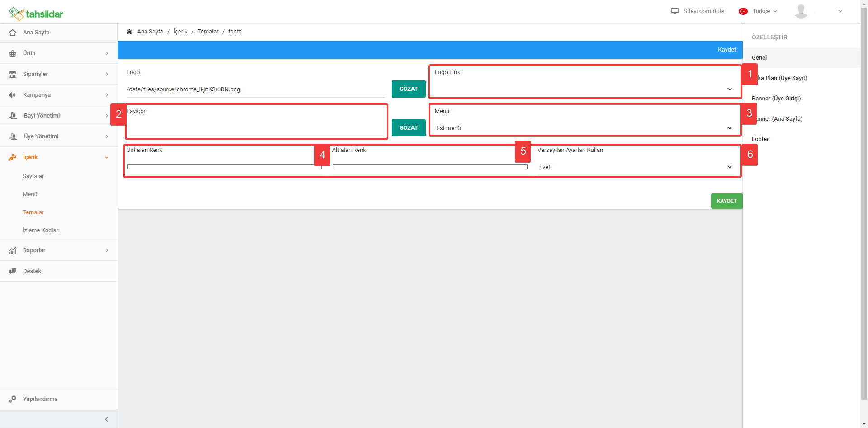Expand the Üye Yönetimi chevron
Screen dimensions: 868x428
click(107, 136)
